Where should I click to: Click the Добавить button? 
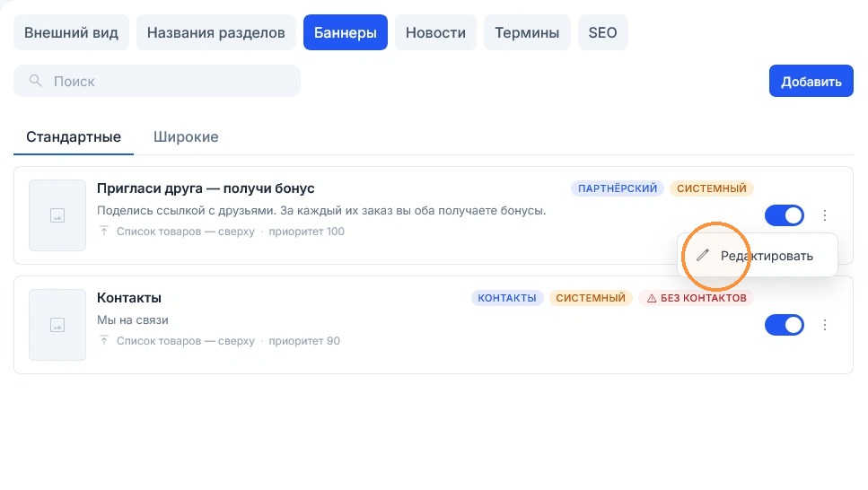(811, 82)
